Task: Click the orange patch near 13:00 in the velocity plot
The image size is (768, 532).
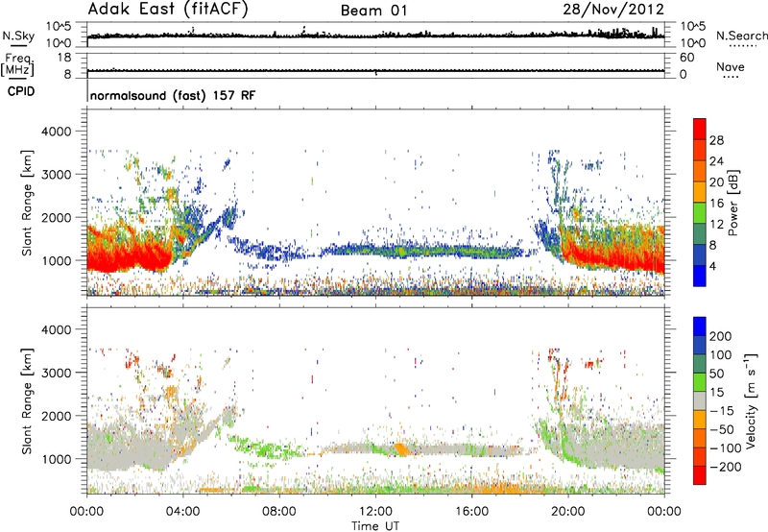Action: [x=401, y=449]
